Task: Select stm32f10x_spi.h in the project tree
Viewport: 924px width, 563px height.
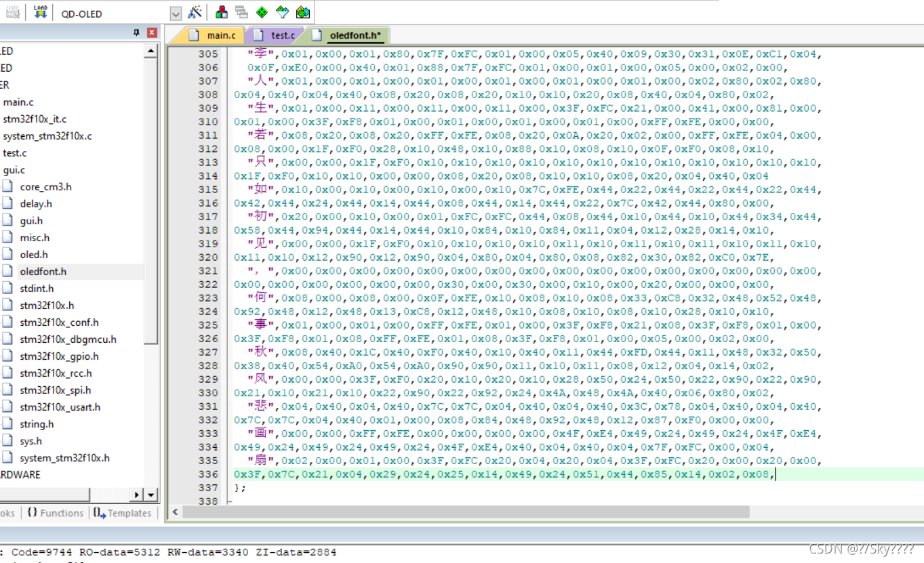Action: (56, 390)
